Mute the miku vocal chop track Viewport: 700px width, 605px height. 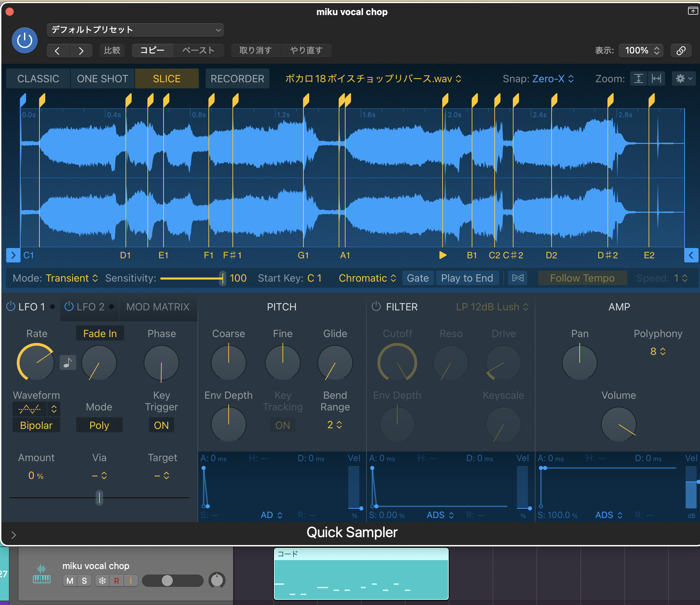pyautogui.click(x=70, y=581)
